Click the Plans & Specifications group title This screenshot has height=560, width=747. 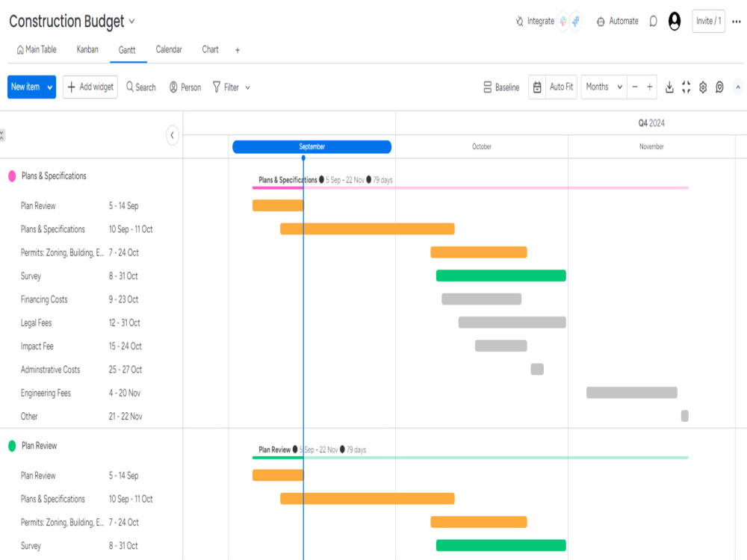coord(54,176)
